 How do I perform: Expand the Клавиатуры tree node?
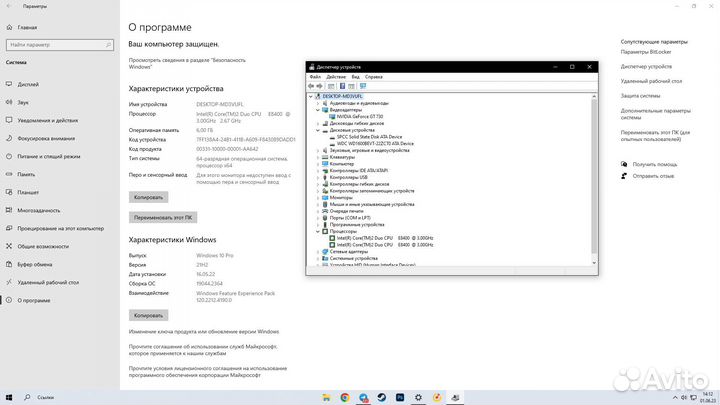tap(318, 157)
